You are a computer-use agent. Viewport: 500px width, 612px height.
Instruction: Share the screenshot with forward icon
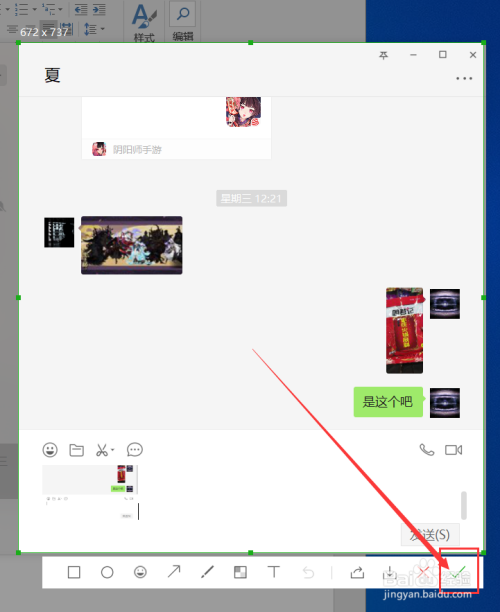point(357,572)
